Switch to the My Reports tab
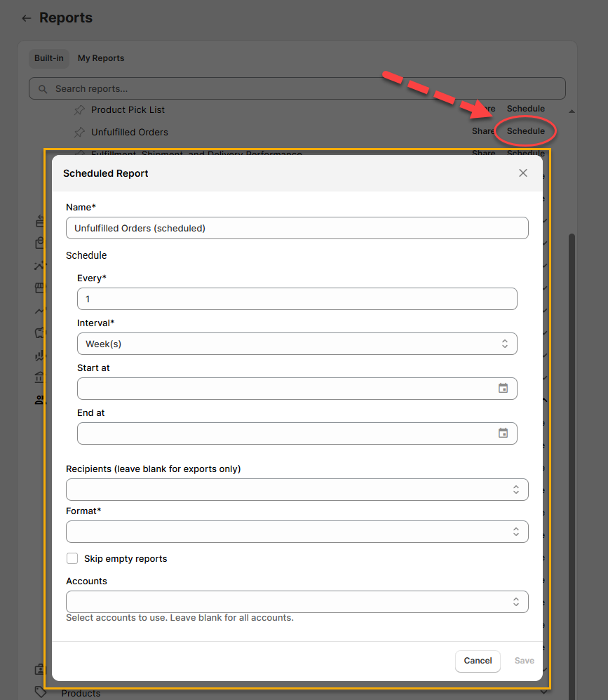 tap(101, 58)
